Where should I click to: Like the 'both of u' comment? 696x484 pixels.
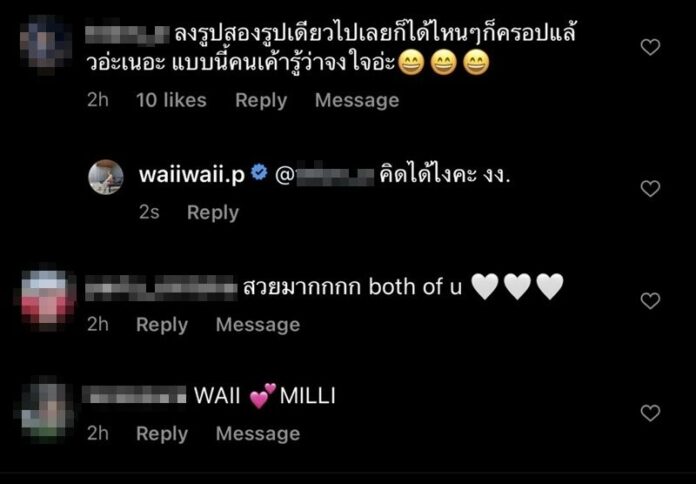[x=650, y=301]
